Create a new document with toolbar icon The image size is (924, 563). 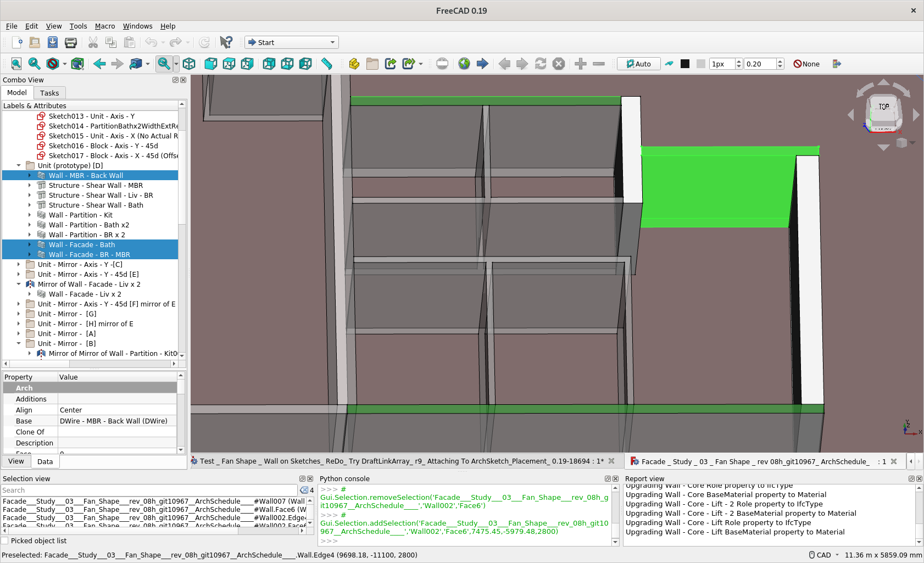pos(16,42)
